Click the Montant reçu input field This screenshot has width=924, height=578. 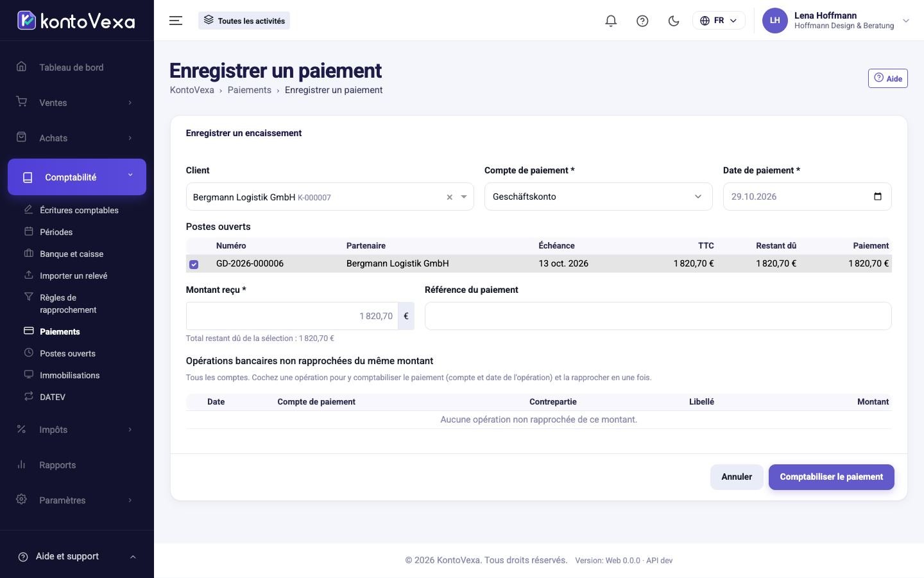click(x=292, y=316)
